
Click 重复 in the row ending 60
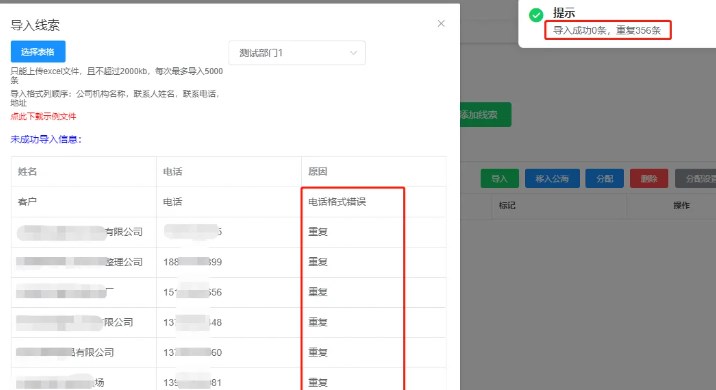point(318,353)
